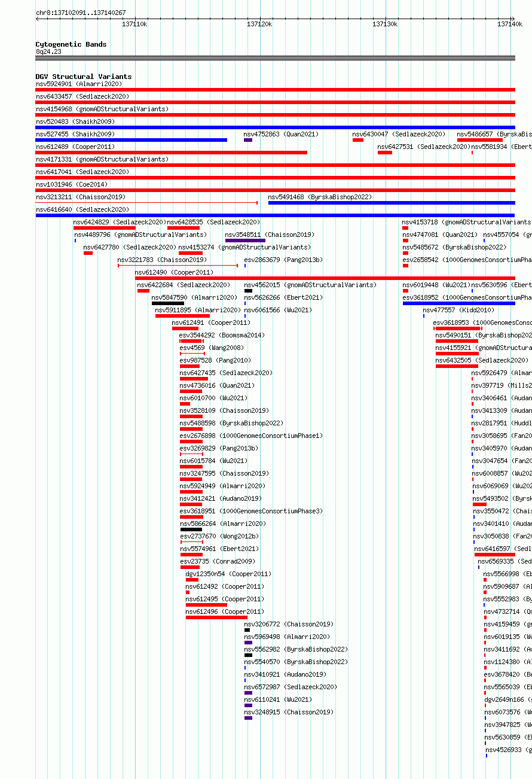The width and height of the screenshot is (532, 779).
Task: Click the purple bar under nsv3548511
Action: 245,241
